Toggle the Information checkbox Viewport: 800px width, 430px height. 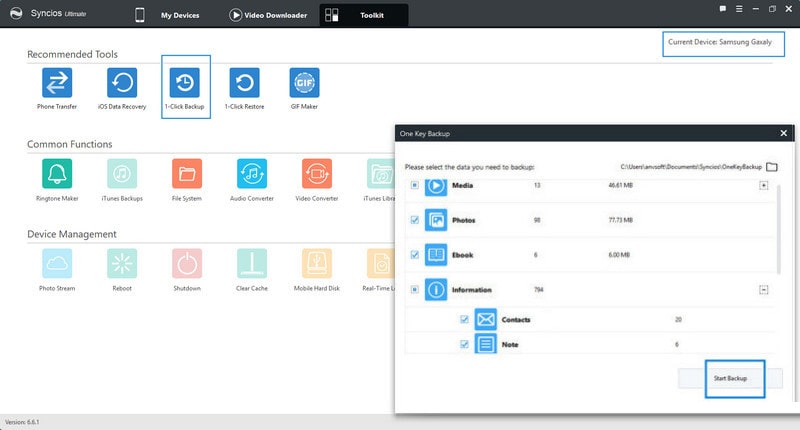(x=415, y=290)
